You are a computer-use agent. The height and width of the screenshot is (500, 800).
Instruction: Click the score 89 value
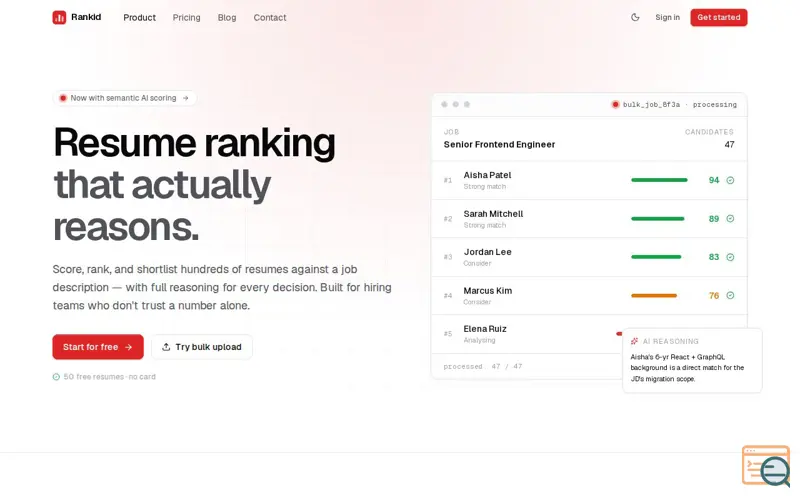(714, 218)
